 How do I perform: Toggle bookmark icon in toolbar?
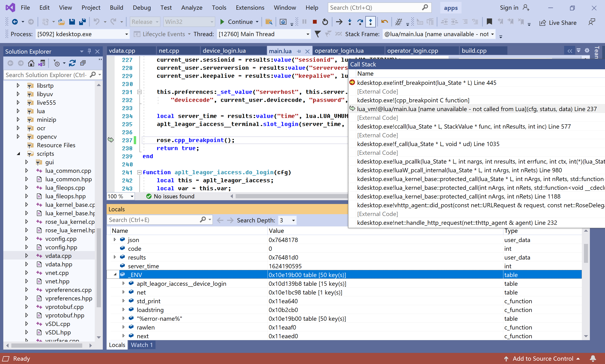tap(489, 22)
